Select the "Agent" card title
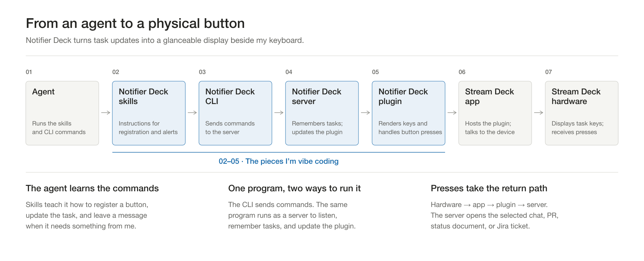 (x=43, y=92)
